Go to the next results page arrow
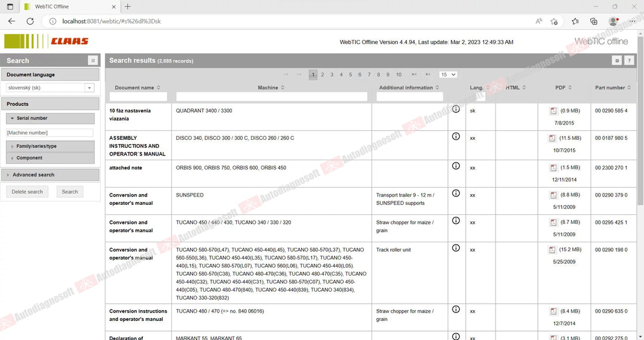Image resolution: width=644 pixels, height=340 pixels. [414, 74]
